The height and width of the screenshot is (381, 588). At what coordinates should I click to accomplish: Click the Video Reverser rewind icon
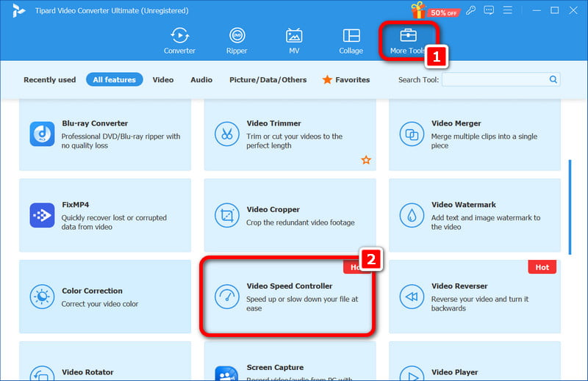(x=412, y=297)
